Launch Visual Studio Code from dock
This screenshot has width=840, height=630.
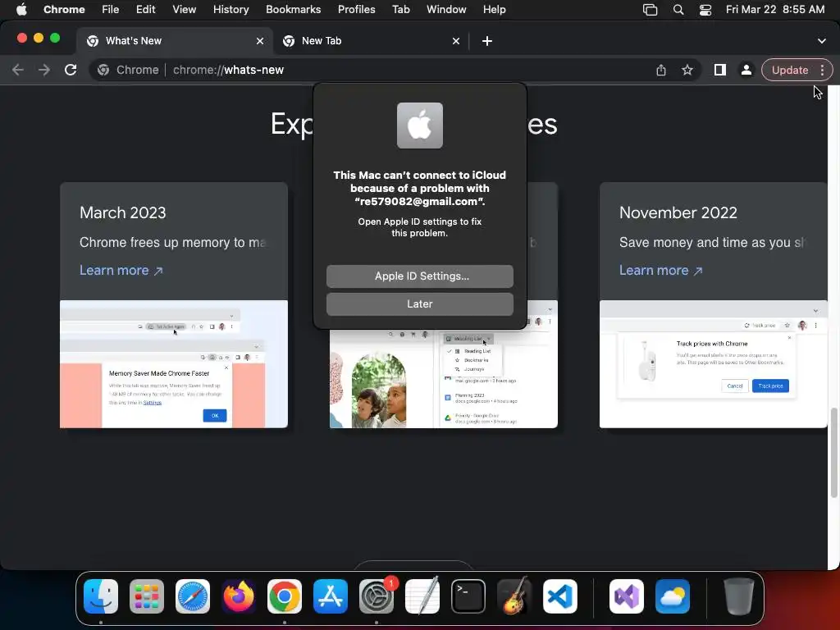560,596
